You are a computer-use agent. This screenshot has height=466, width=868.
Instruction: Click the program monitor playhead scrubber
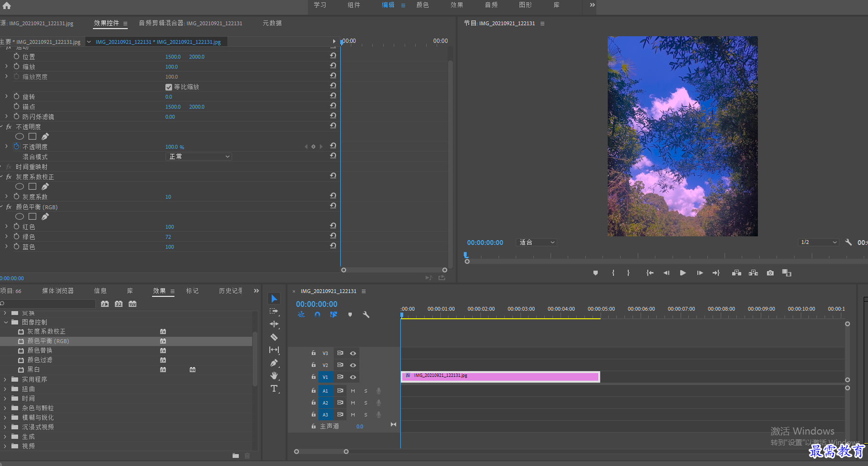click(x=466, y=255)
